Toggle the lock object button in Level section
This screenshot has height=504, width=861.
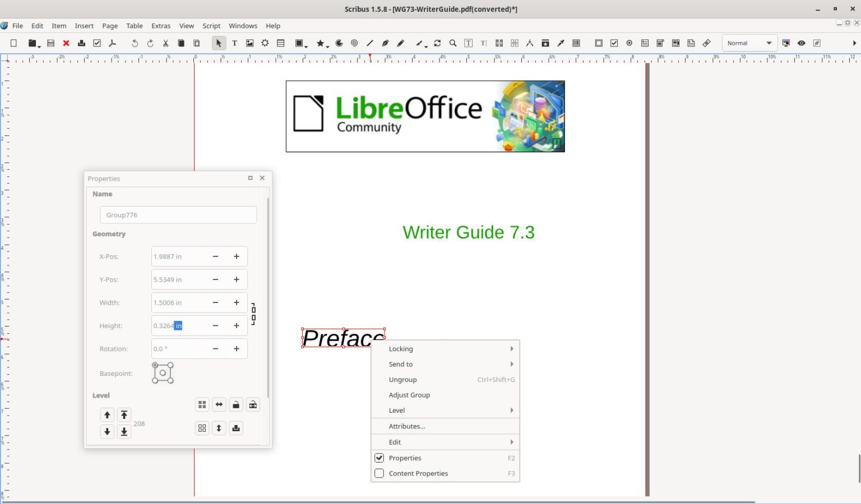tap(236, 404)
